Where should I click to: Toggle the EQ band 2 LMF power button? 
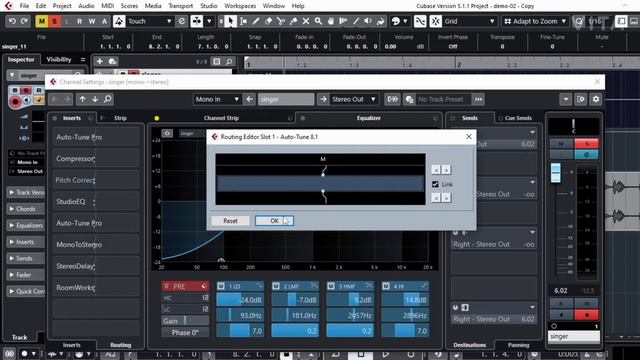click(x=276, y=286)
